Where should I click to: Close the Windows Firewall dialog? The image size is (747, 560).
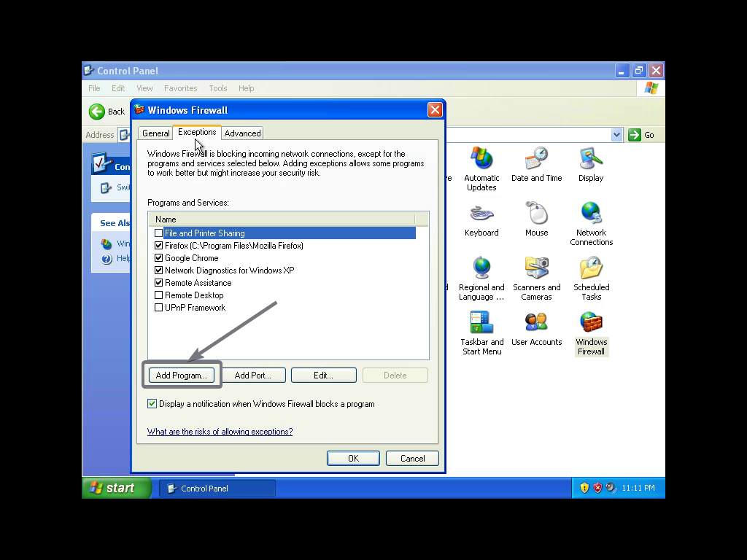435,110
